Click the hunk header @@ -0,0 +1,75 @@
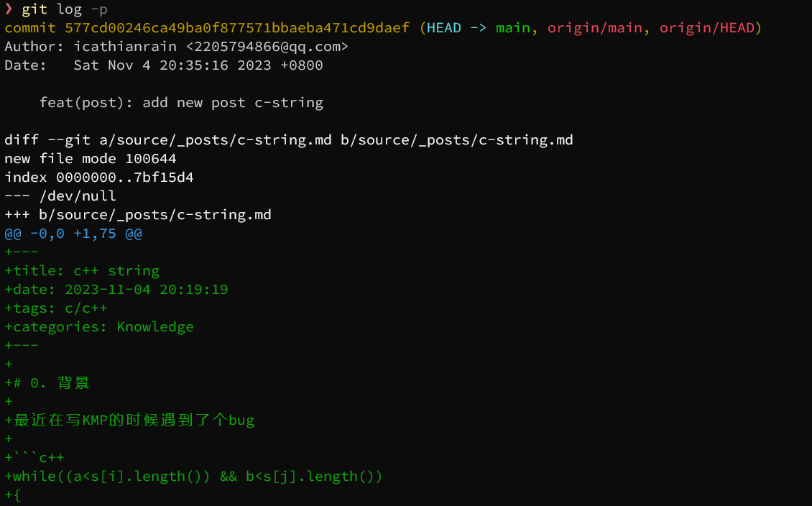This screenshot has height=506, width=812. click(x=73, y=234)
